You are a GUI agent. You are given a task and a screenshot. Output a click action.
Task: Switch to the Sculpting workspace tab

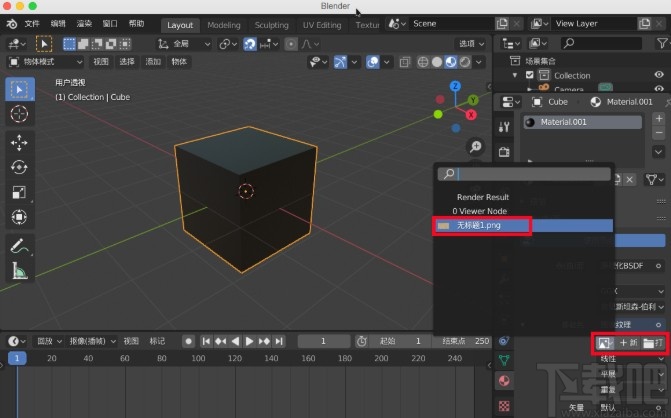[271, 25]
